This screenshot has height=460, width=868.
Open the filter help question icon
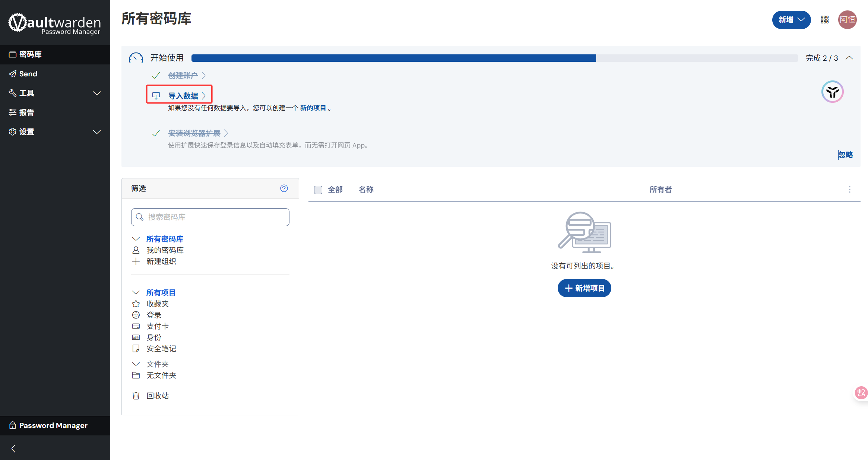coord(284,188)
